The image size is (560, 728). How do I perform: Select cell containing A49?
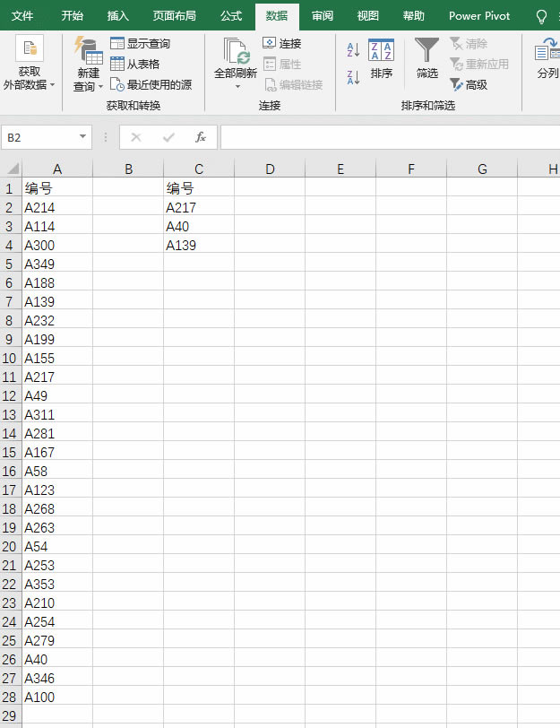[x=57, y=396]
